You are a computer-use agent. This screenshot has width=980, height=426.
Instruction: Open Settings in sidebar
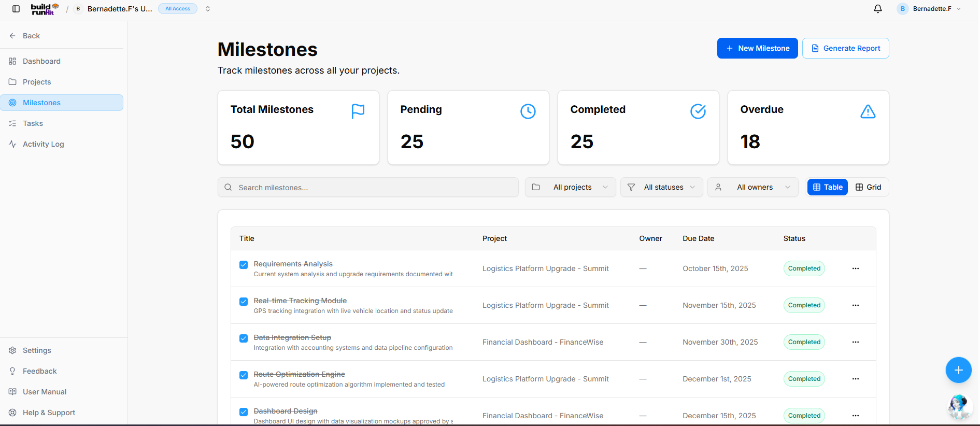click(x=62, y=350)
